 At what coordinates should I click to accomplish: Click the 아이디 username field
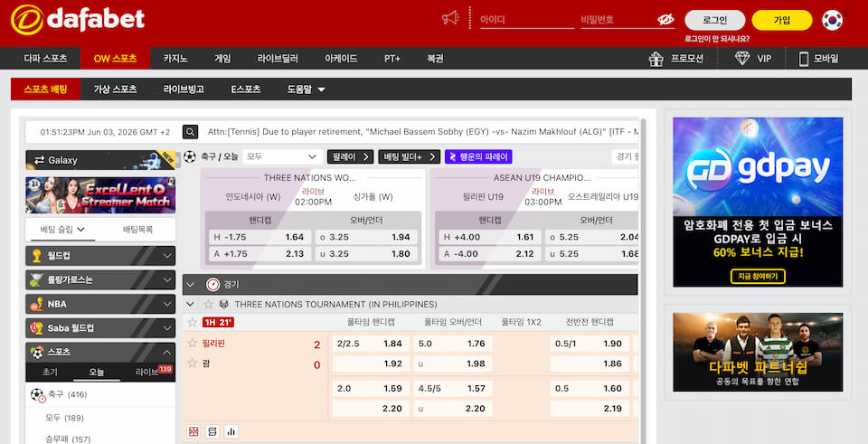(x=527, y=20)
